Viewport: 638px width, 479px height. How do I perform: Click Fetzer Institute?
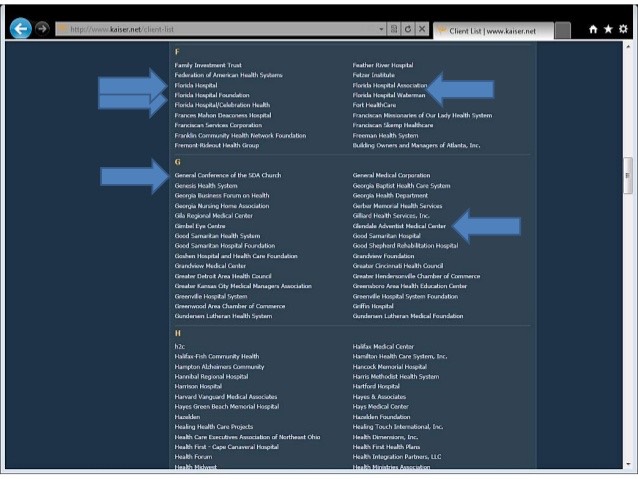[374, 75]
